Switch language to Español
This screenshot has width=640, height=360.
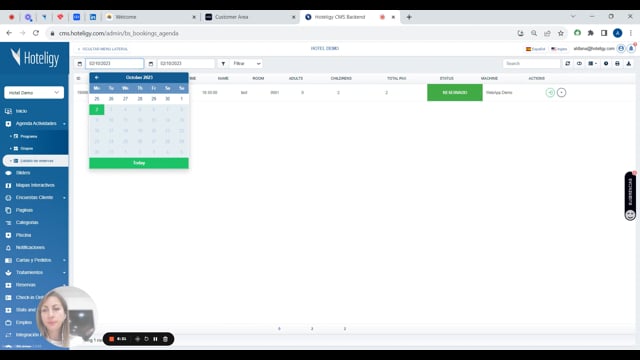[536, 49]
